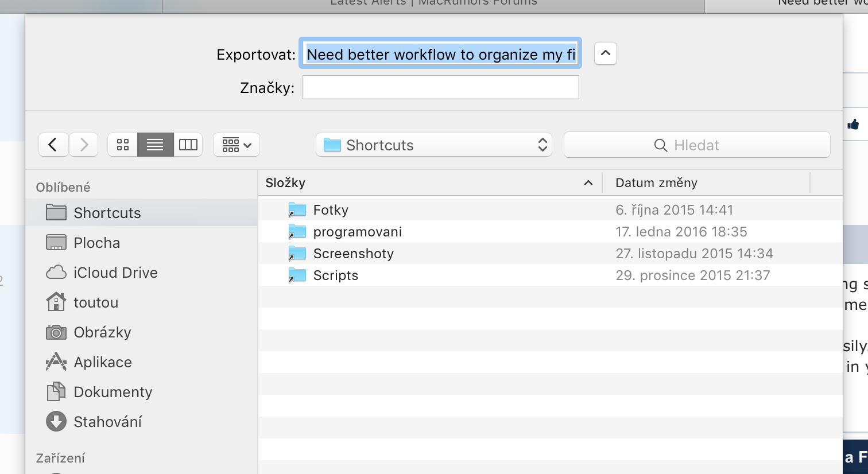Go to the toutou home folder
This screenshot has height=474, width=868.
pos(95,302)
